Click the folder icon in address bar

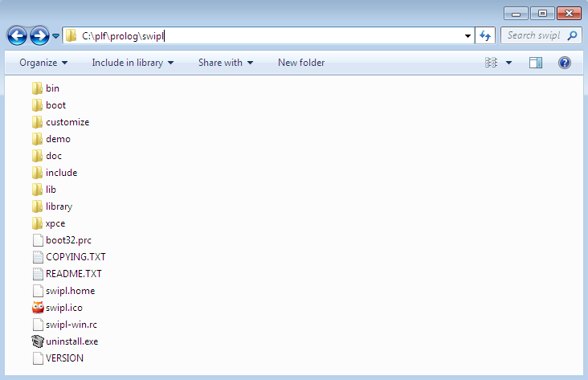[71, 36]
